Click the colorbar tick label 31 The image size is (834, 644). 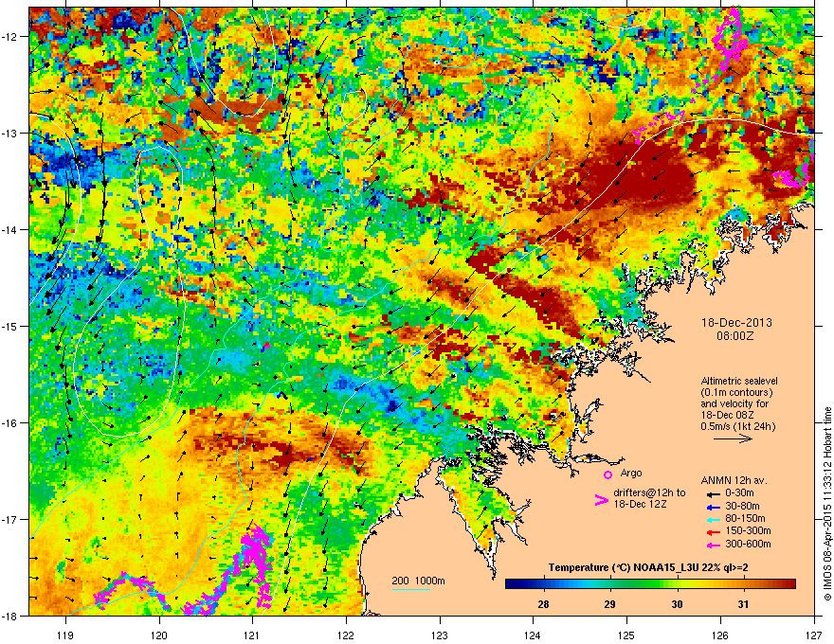pos(744,604)
